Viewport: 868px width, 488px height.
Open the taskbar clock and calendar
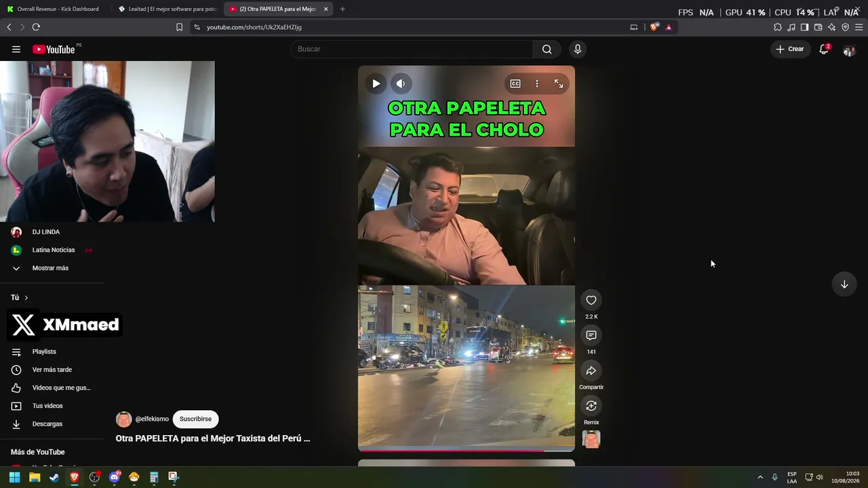pos(845,477)
